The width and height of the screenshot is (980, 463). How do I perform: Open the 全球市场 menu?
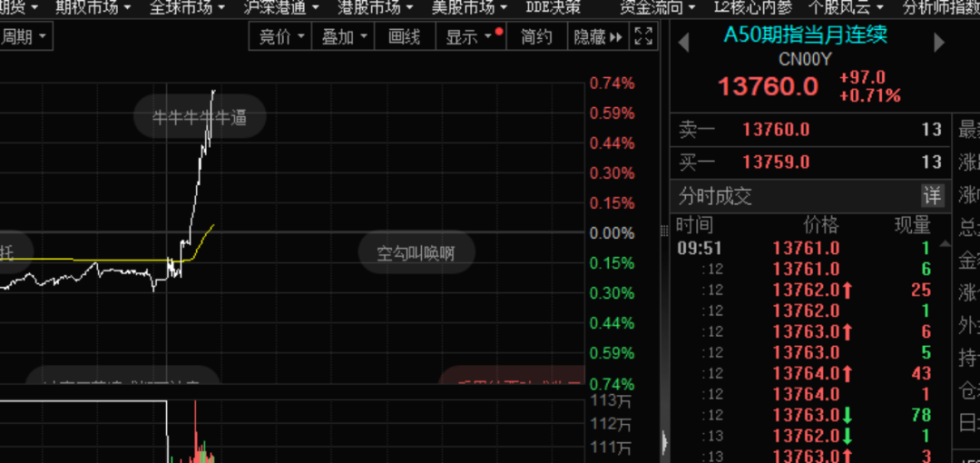tap(186, 7)
